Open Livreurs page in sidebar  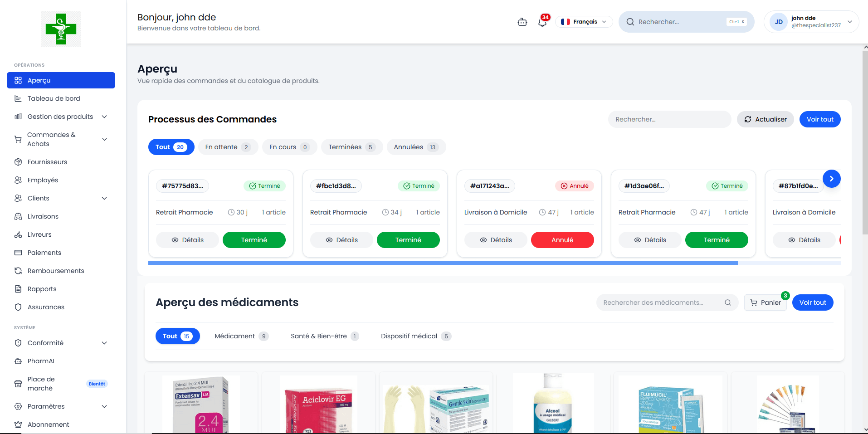coord(61,234)
